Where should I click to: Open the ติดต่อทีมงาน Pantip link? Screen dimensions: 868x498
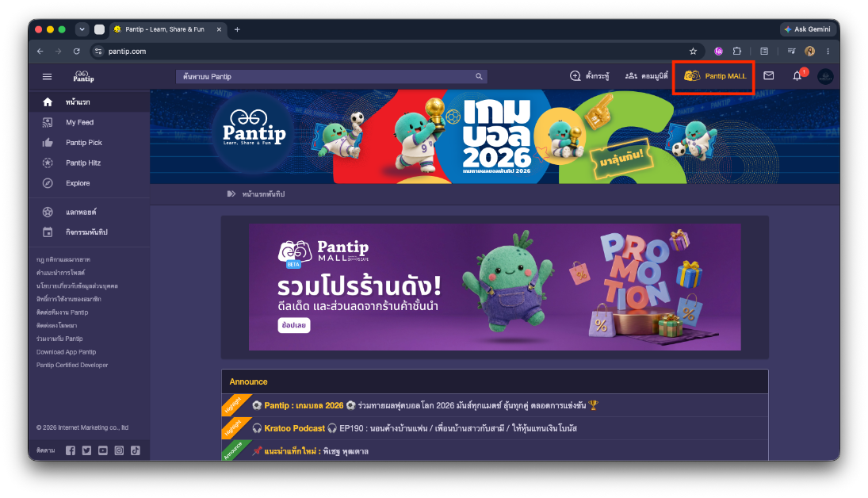coord(62,312)
